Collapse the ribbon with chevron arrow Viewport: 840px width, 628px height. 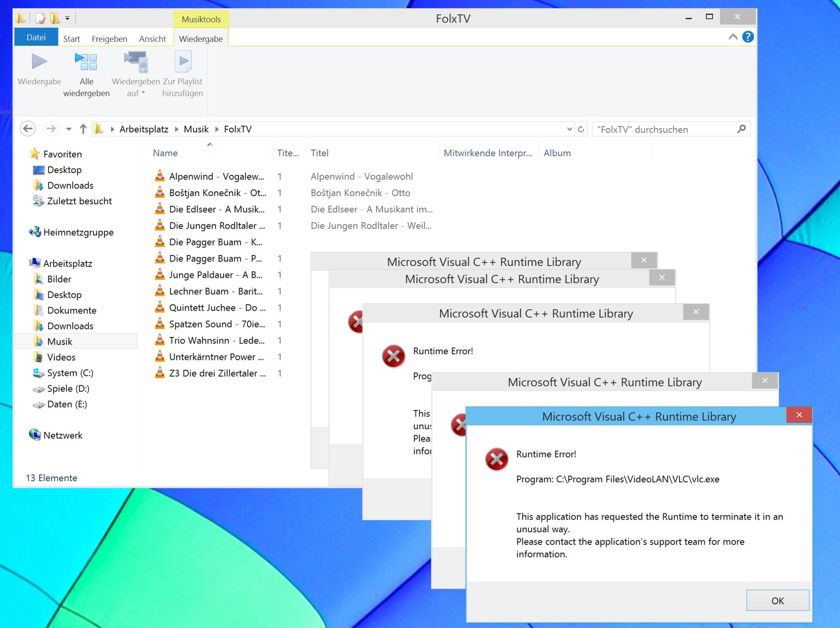tap(733, 37)
